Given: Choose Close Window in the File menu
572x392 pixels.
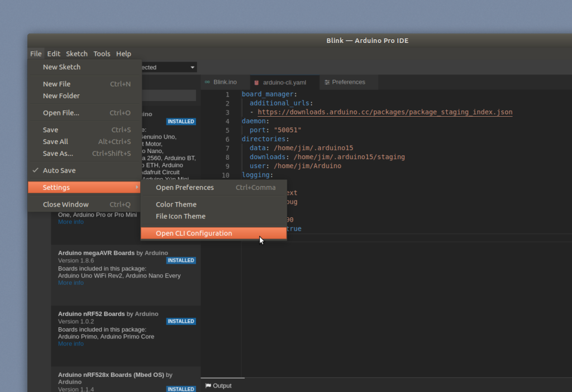Looking at the screenshot, I should (85, 204).
